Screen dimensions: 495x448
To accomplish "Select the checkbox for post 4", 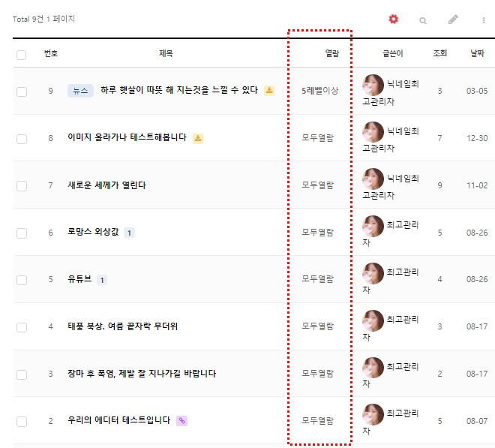I will (x=21, y=327).
